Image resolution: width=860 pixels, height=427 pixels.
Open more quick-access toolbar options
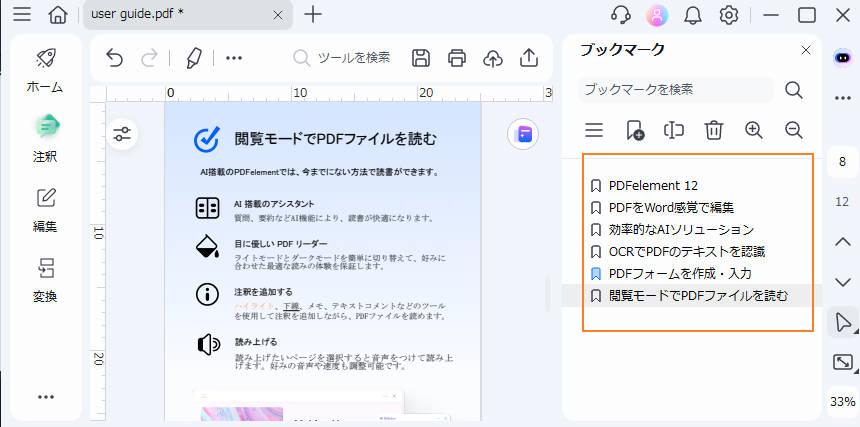coord(234,58)
